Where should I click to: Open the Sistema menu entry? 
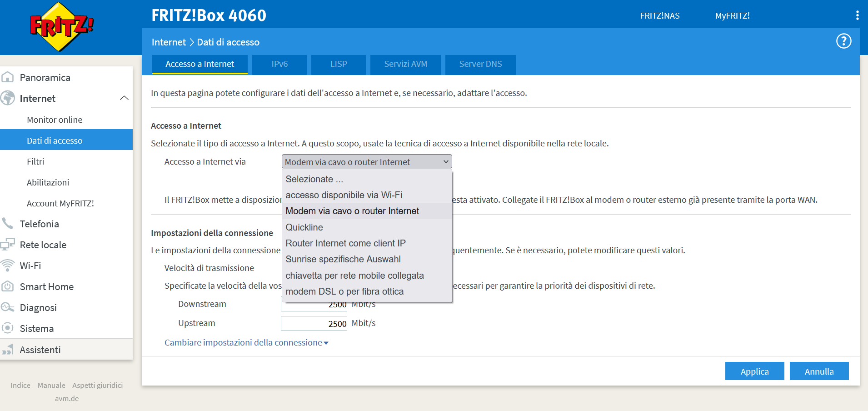(x=66, y=328)
